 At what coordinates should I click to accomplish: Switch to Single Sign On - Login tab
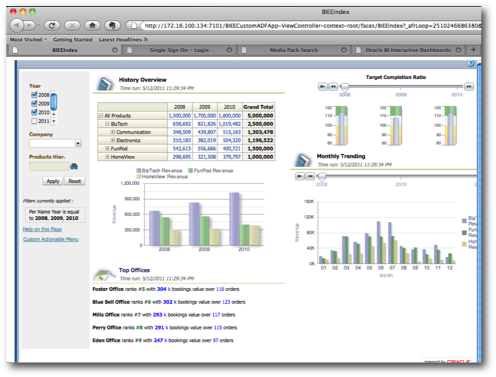coord(179,50)
